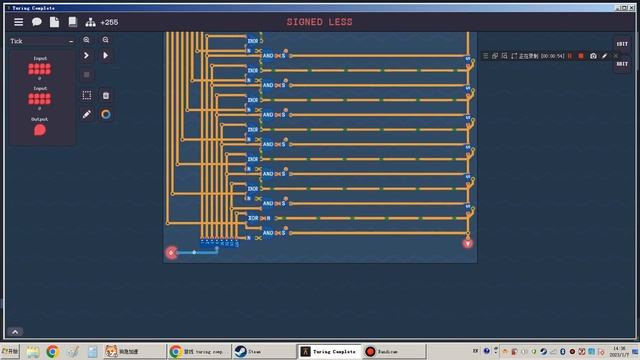640x360 pixels.
Task: Click the +255 score label
Action: click(x=109, y=22)
